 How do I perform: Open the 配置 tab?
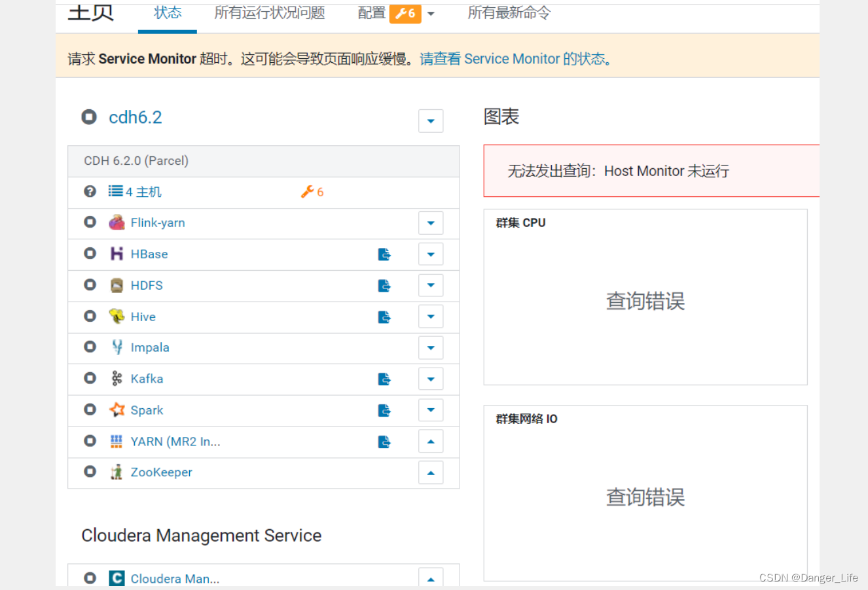(x=371, y=13)
